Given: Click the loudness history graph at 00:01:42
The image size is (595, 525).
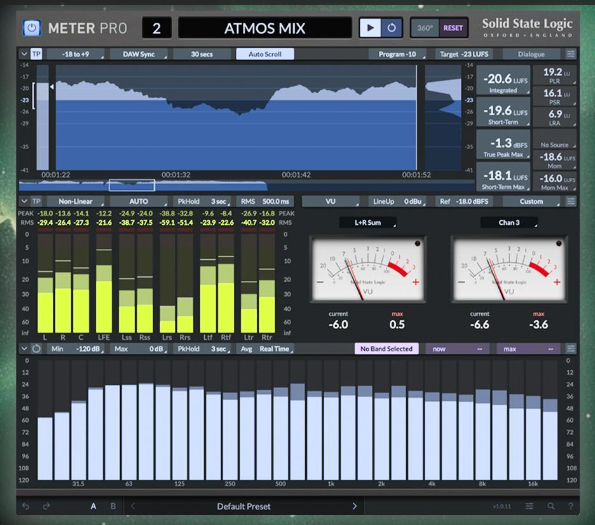Looking at the screenshot, I should pyautogui.click(x=296, y=118).
